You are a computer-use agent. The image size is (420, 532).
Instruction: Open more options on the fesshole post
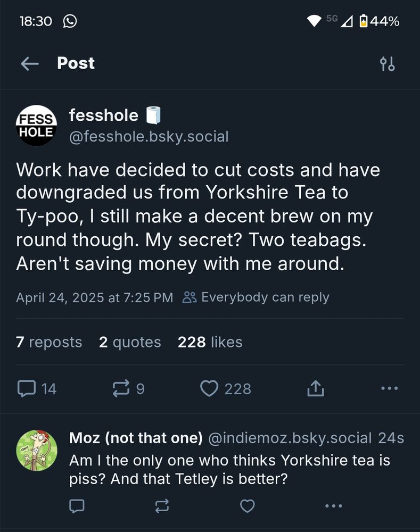(389, 389)
